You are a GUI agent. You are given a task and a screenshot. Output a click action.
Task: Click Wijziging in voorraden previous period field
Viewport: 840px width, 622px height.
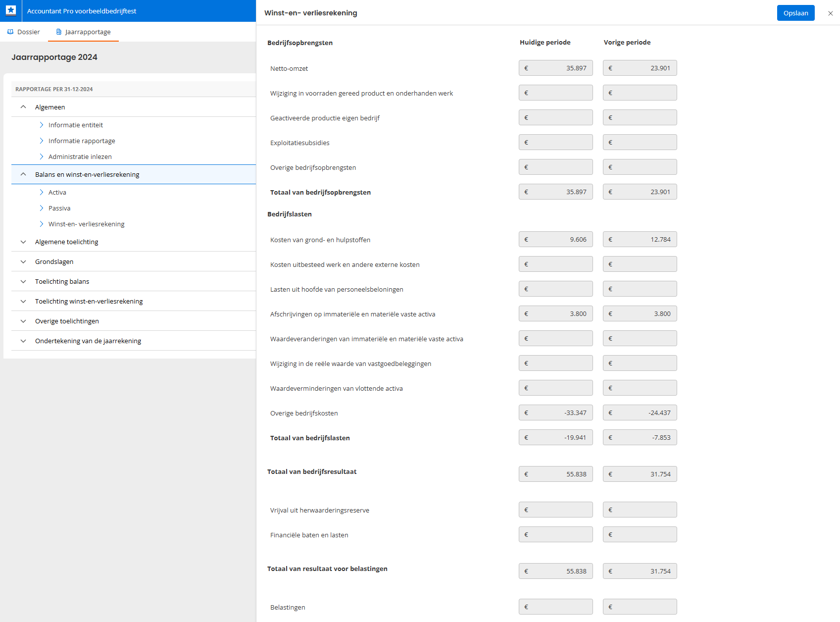[640, 93]
